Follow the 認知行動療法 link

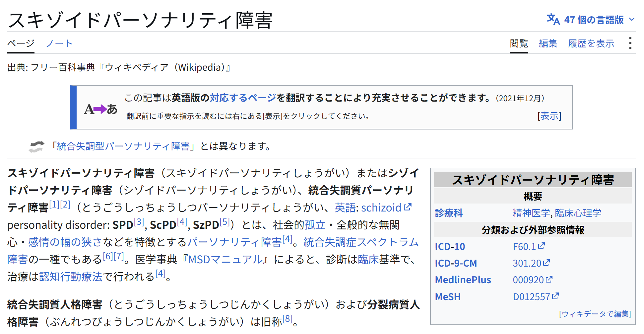coord(71,276)
